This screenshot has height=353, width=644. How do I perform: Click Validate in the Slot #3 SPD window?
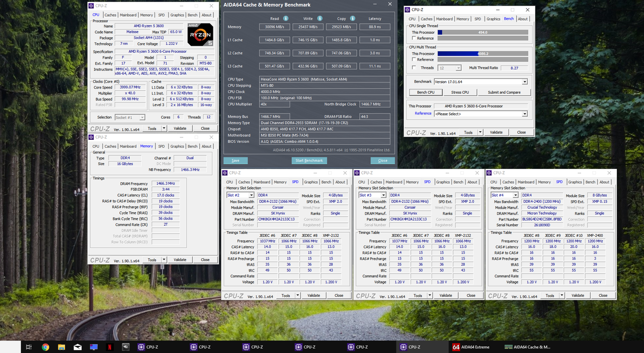[x=446, y=295]
